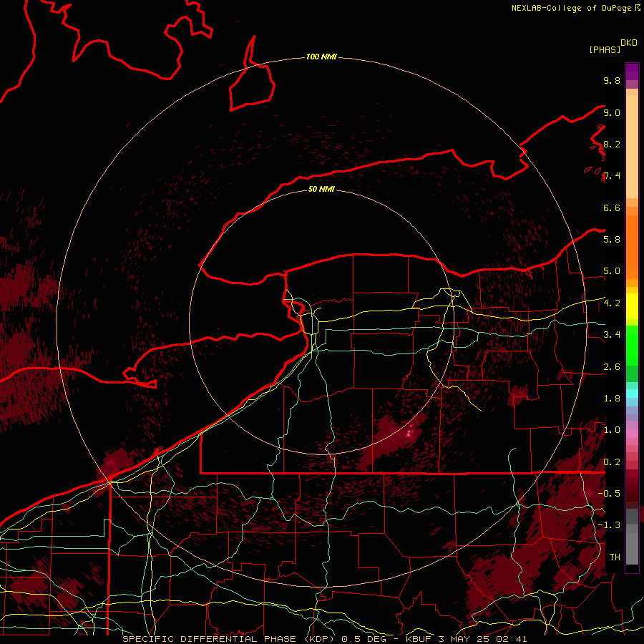This screenshot has height=644, width=644.
Task: Click the DKD label above the scale
Action: (629, 43)
